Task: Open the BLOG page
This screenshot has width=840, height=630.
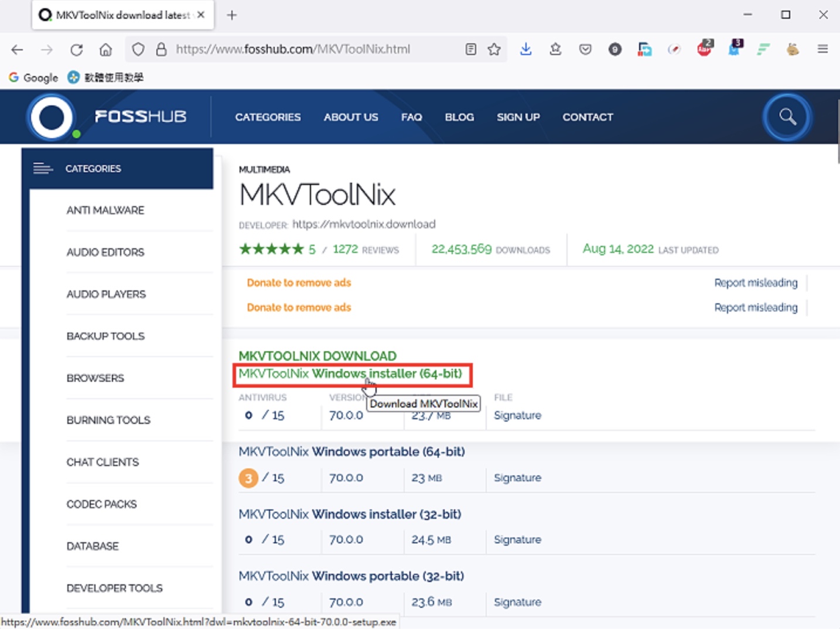Action: point(459,117)
